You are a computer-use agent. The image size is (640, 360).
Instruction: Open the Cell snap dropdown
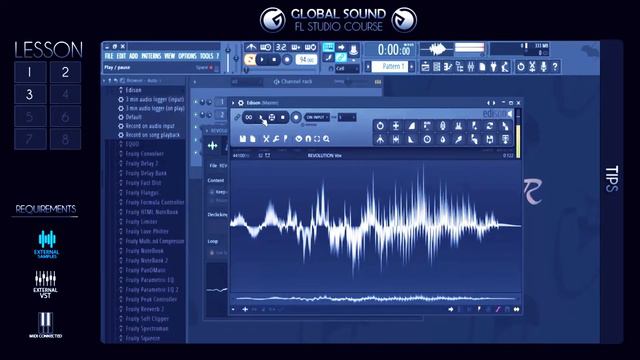347,69
